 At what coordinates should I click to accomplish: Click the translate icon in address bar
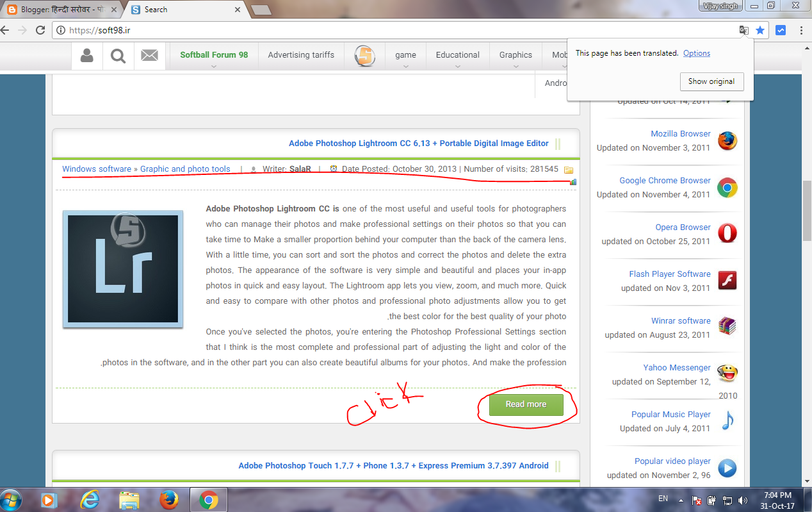tap(743, 30)
